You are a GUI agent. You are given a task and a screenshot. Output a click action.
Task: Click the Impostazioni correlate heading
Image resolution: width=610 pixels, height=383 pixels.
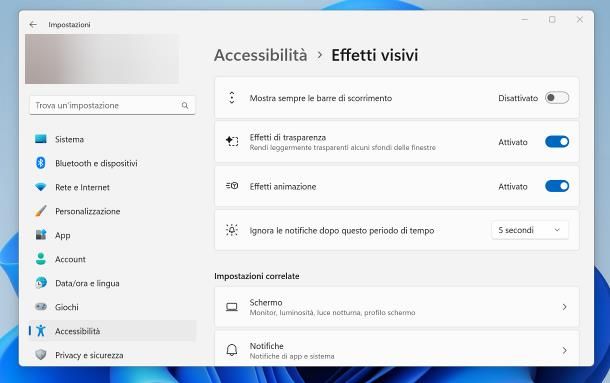(257, 276)
